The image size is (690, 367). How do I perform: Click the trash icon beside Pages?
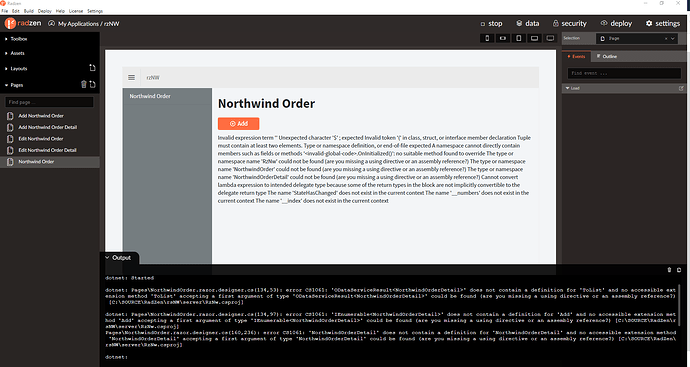(x=84, y=84)
